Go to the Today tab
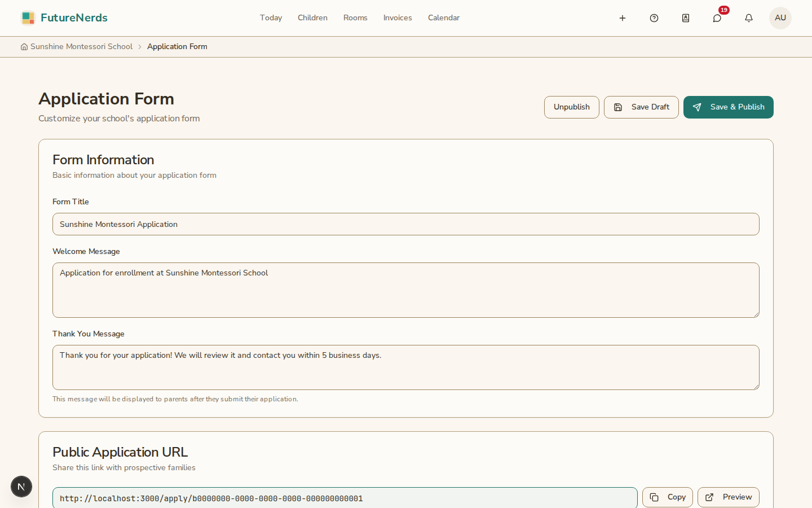Screen dimensions: 812x508 coord(271,18)
